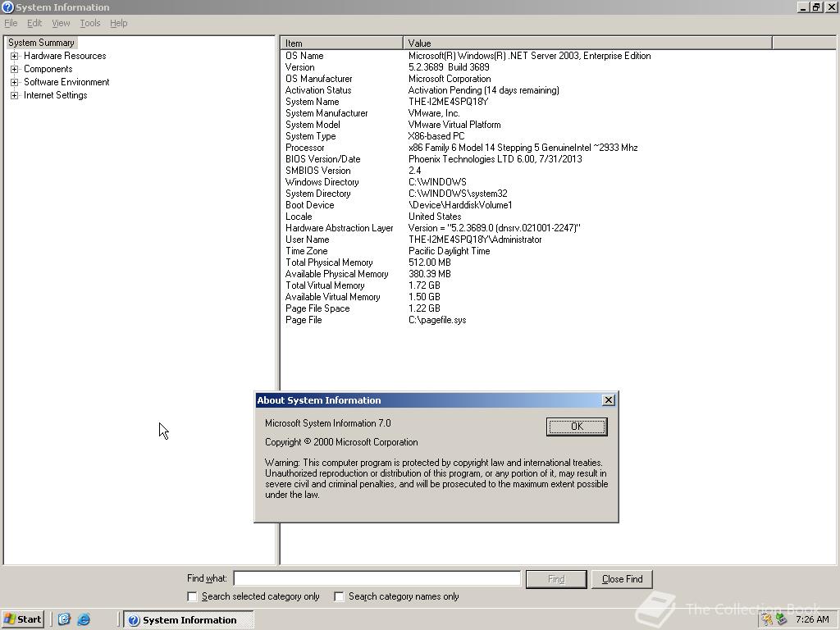
Task: Click the Find button
Action: coord(556,579)
